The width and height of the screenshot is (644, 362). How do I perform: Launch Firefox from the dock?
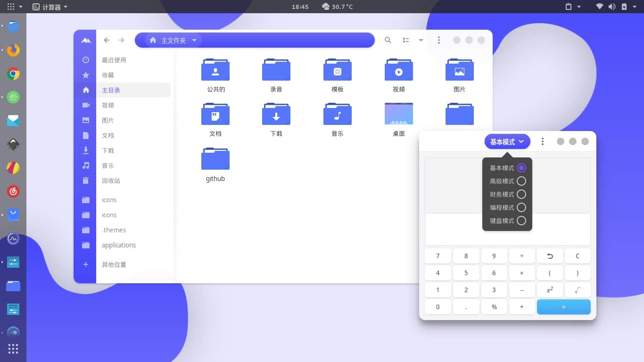pyautogui.click(x=13, y=50)
